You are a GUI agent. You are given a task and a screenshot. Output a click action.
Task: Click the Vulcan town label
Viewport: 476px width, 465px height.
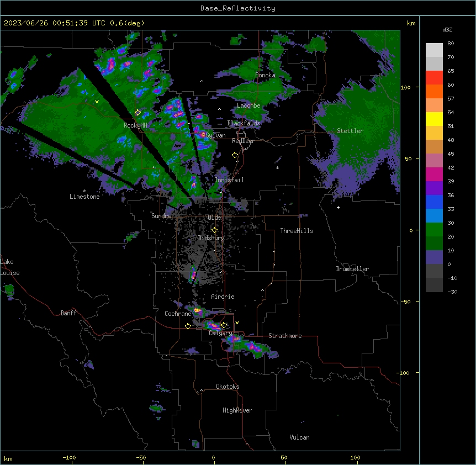299,437
